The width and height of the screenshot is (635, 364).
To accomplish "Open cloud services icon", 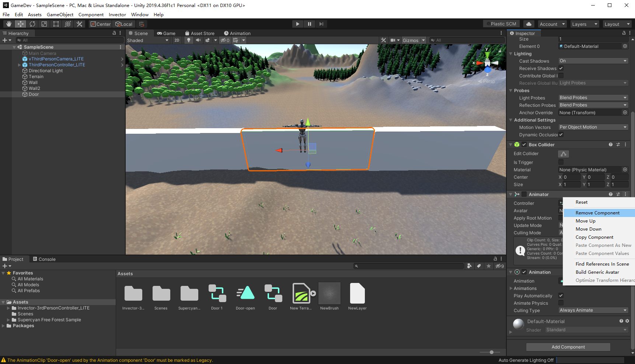I will [529, 24].
